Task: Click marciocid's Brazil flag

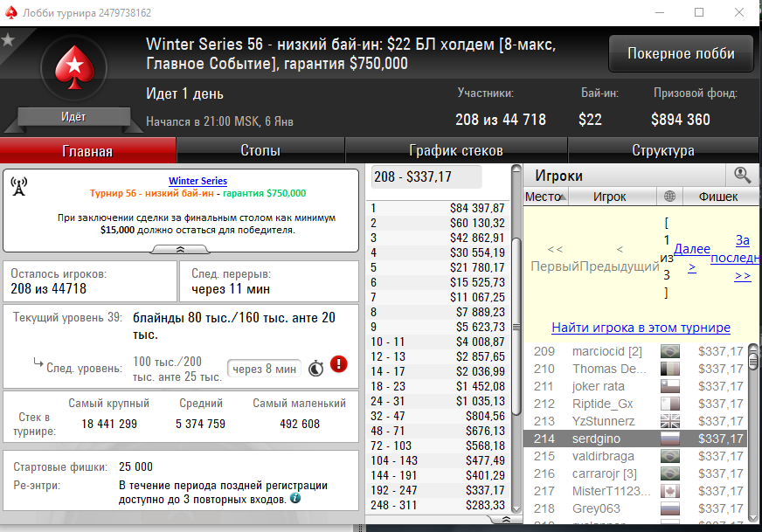Action: (670, 351)
